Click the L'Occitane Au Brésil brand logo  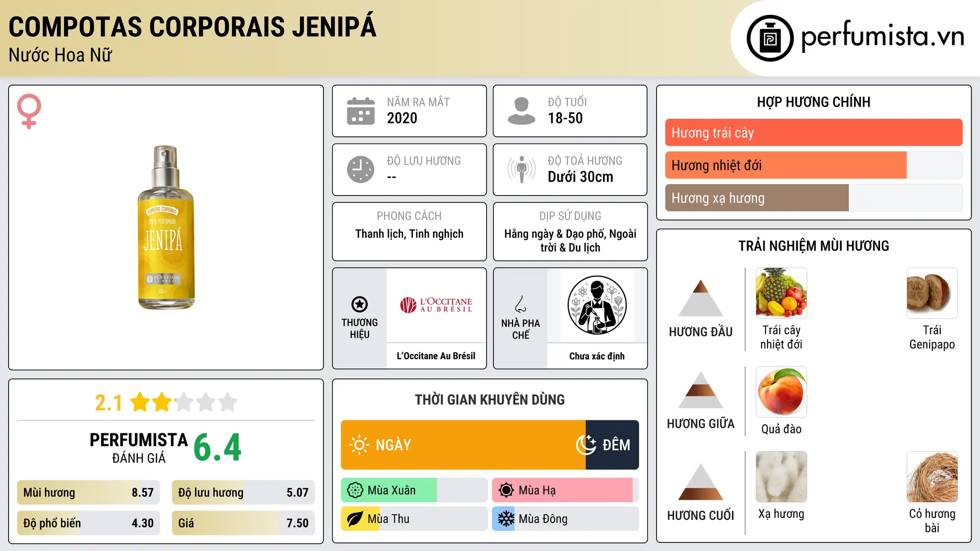point(436,305)
